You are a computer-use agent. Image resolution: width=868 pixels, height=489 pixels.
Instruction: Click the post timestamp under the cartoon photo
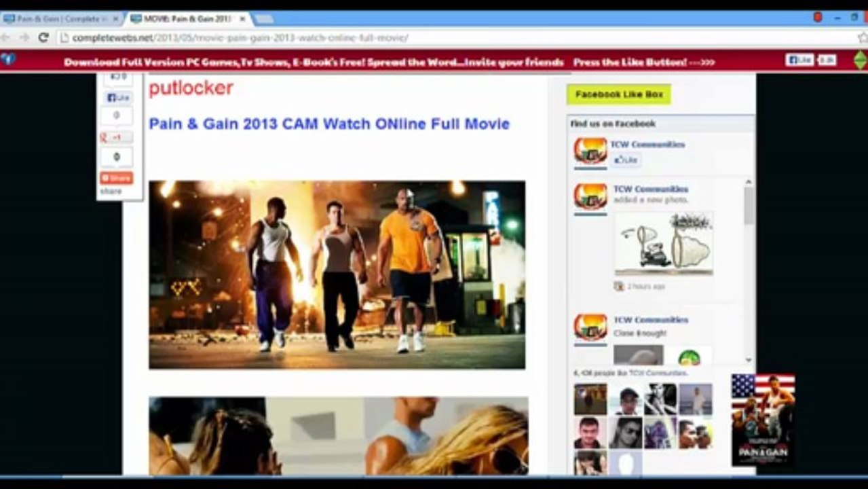pyautogui.click(x=645, y=287)
